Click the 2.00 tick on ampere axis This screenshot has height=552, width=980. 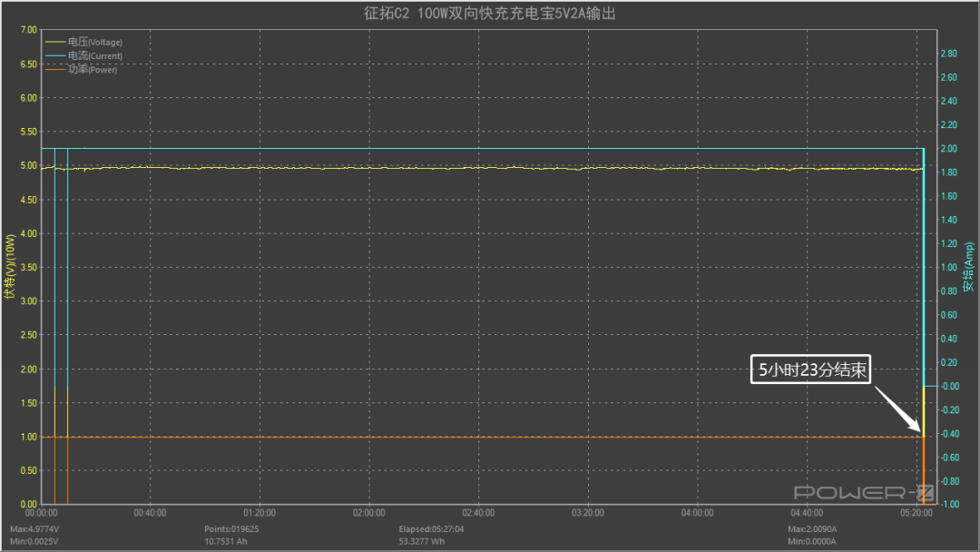[949, 149]
